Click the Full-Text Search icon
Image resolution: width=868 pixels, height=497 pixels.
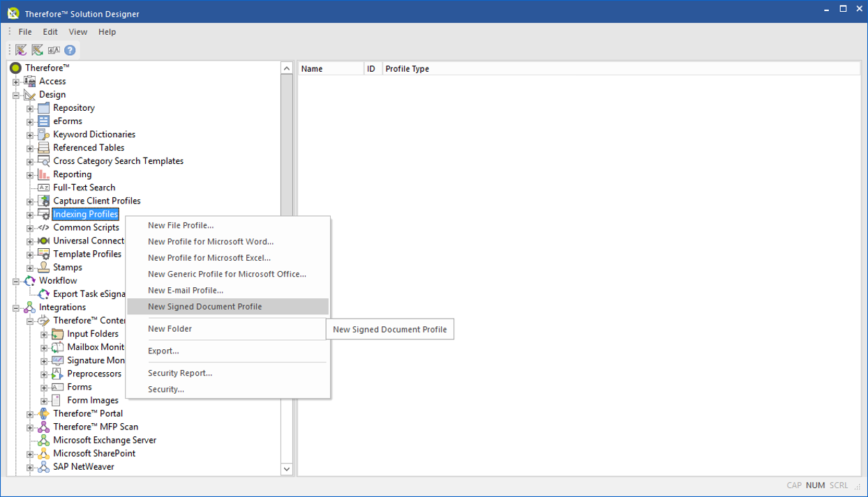[45, 187]
